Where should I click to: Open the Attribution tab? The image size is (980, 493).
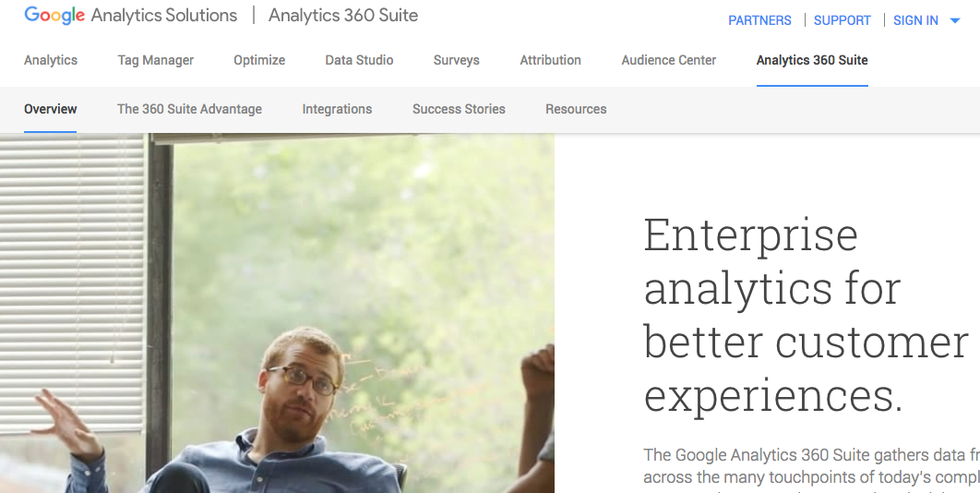(551, 60)
